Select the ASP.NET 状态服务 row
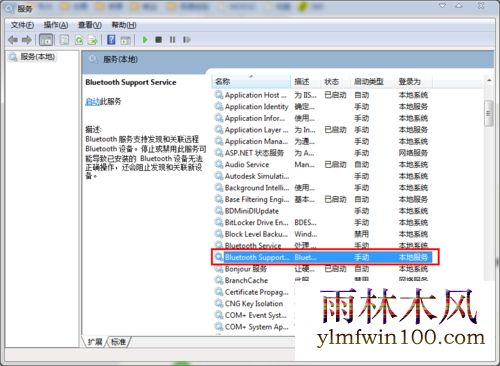 click(x=322, y=153)
